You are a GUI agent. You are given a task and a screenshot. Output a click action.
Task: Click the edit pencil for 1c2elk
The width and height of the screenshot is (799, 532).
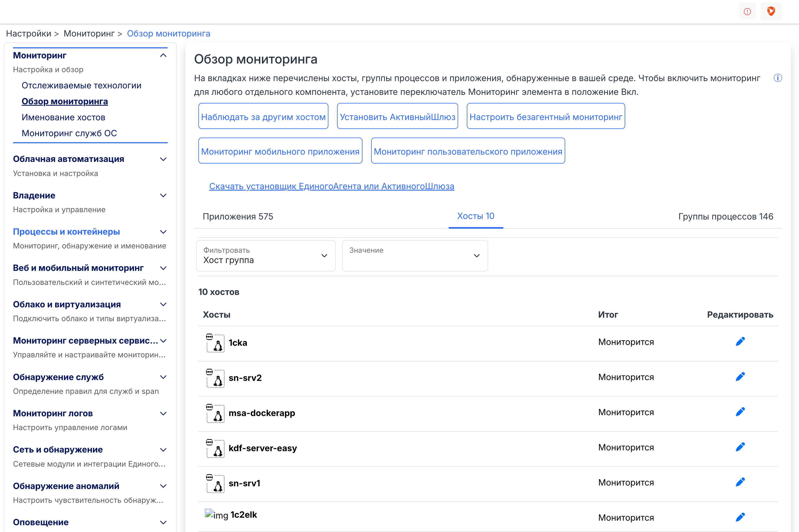[x=740, y=517]
